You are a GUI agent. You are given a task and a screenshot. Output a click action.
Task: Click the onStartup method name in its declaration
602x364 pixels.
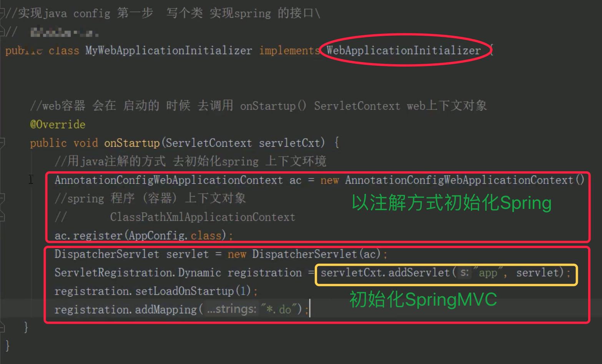click(x=132, y=143)
